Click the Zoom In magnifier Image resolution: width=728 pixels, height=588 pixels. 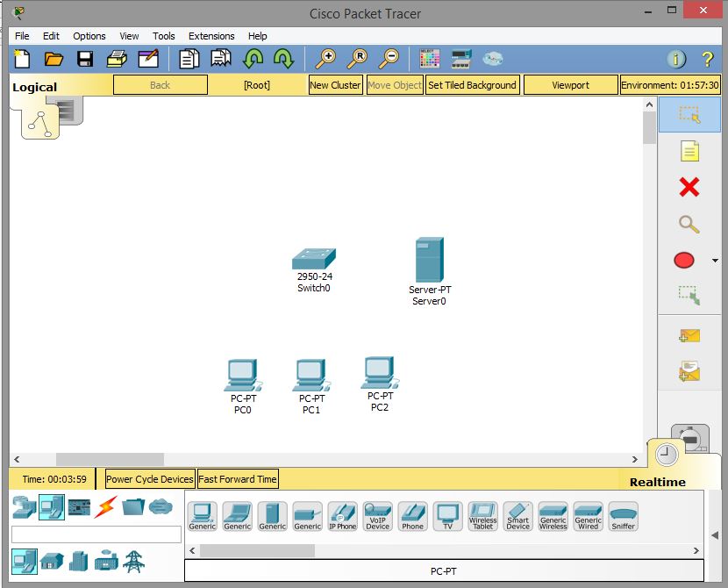click(x=325, y=59)
